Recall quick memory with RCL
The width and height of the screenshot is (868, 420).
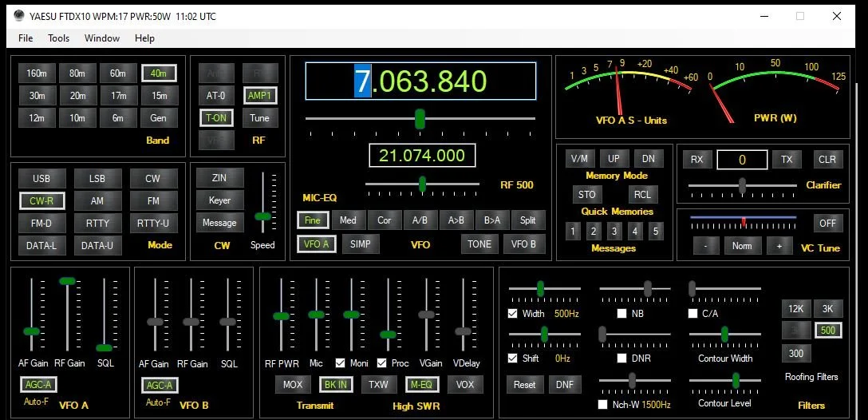643,195
